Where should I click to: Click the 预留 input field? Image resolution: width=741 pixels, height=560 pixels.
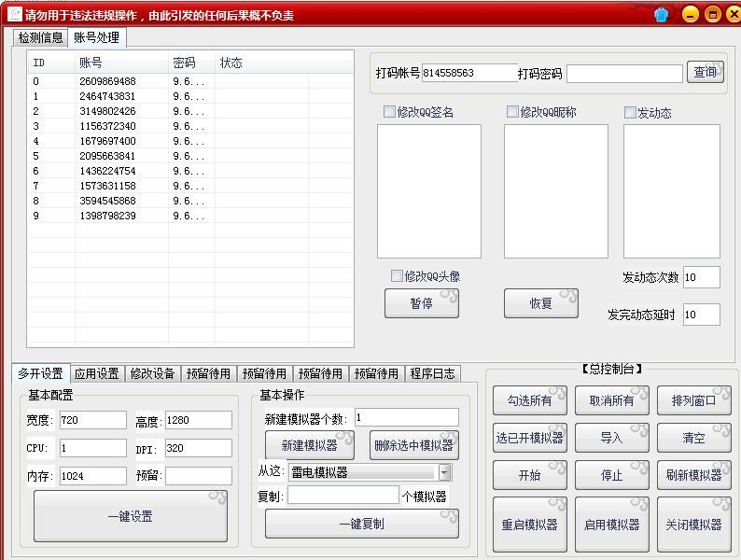[199, 476]
